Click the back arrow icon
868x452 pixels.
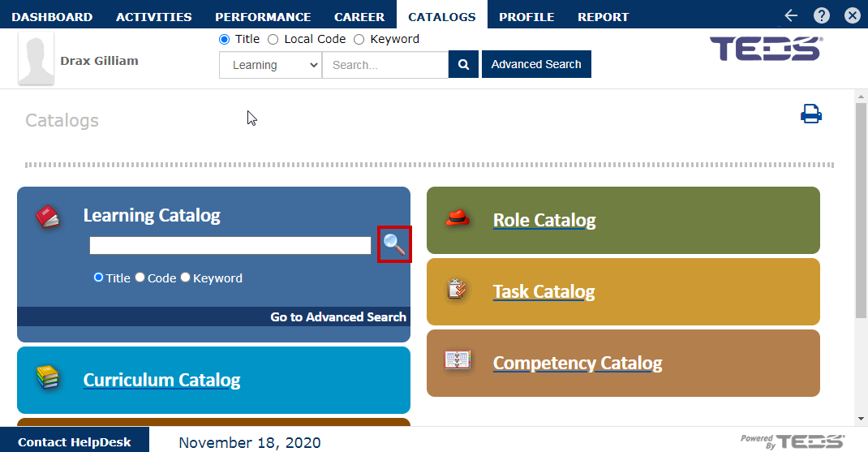791,15
